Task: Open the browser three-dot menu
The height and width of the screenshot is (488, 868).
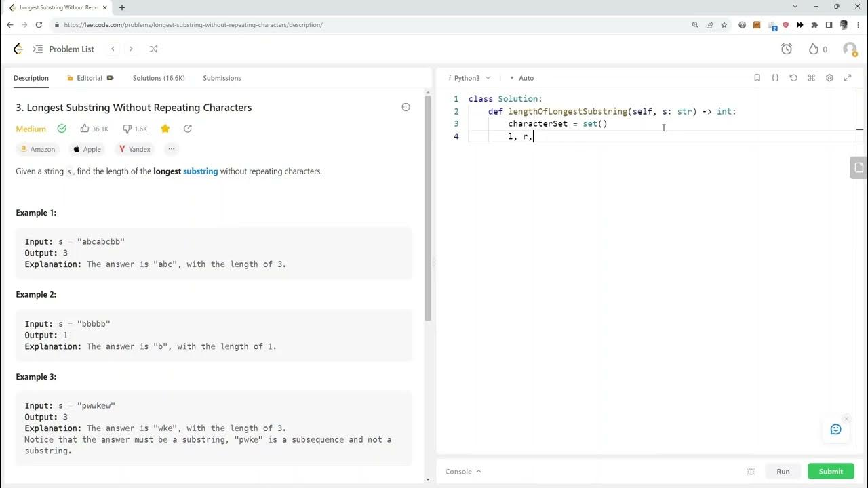Action: pyautogui.click(x=858, y=25)
